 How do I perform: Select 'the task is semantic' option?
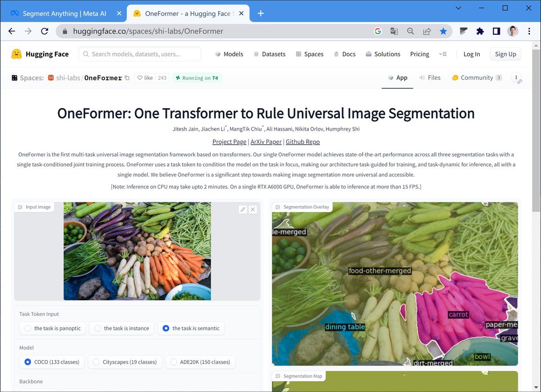[191, 328]
